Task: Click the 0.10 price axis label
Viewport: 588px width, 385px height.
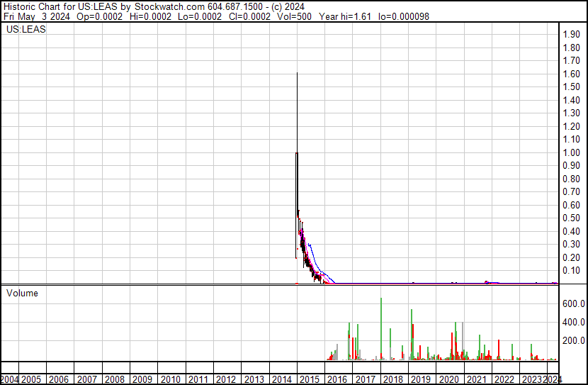Action: (x=572, y=271)
